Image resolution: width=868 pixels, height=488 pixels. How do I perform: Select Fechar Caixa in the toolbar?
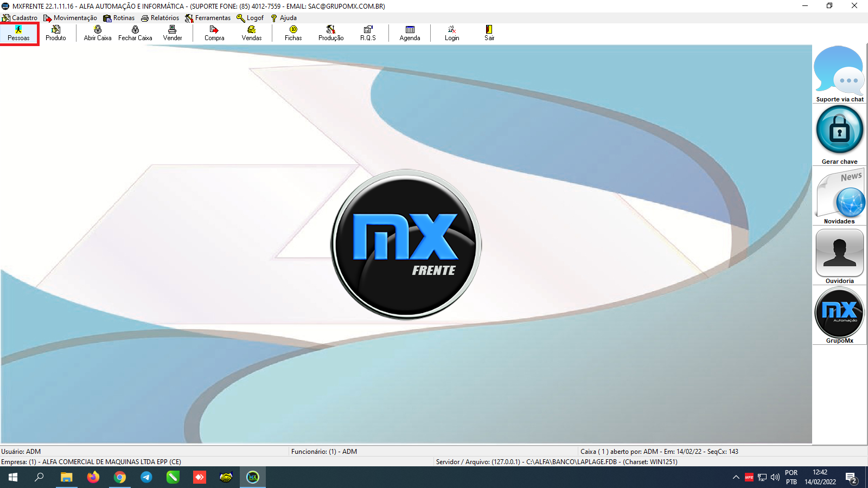coord(135,33)
